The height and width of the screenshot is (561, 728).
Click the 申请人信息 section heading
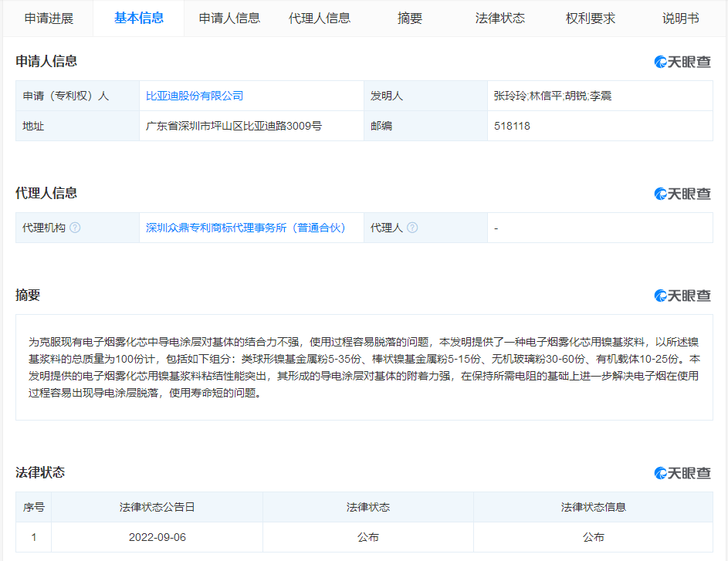(x=46, y=61)
